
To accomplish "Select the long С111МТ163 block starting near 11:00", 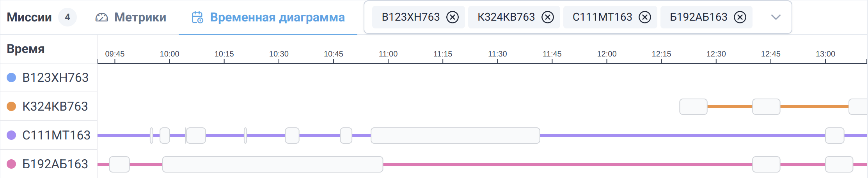I will (x=455, y=136).
